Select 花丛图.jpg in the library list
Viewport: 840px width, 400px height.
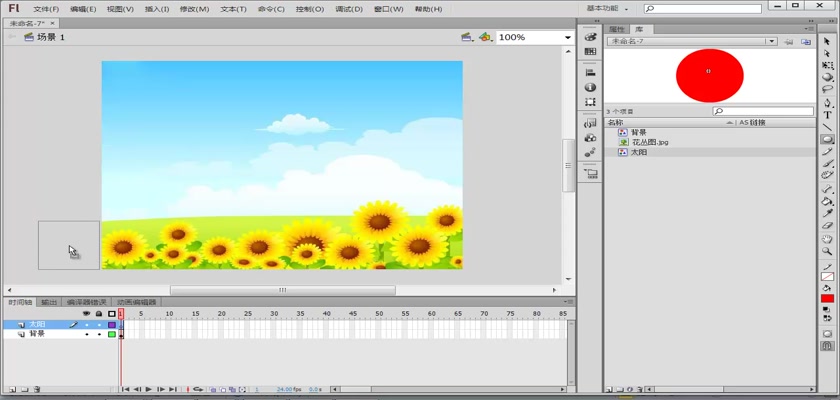[x=650, y=142]
